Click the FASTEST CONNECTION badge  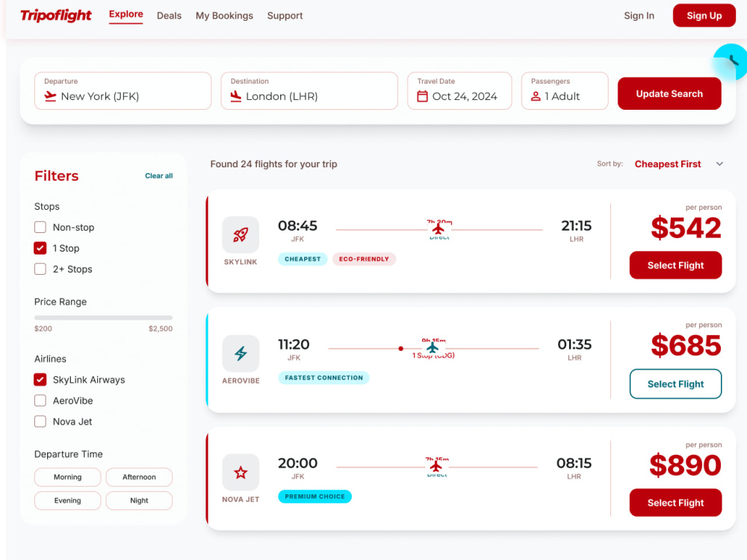pos(323,378)
